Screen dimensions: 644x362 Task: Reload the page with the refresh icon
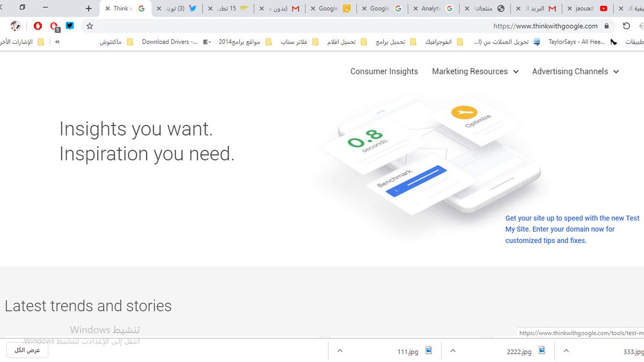(x=626, y=26)
